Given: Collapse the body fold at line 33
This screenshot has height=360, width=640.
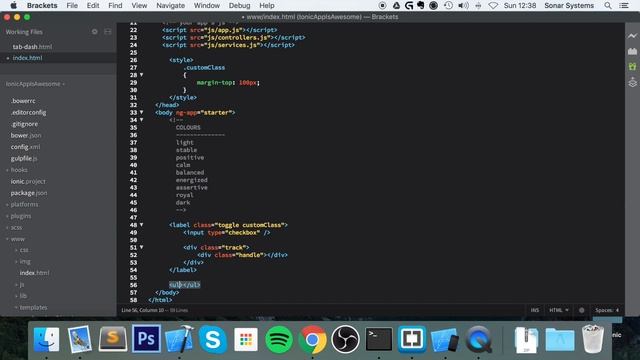Looking at the screenshot, I should 142,112.
